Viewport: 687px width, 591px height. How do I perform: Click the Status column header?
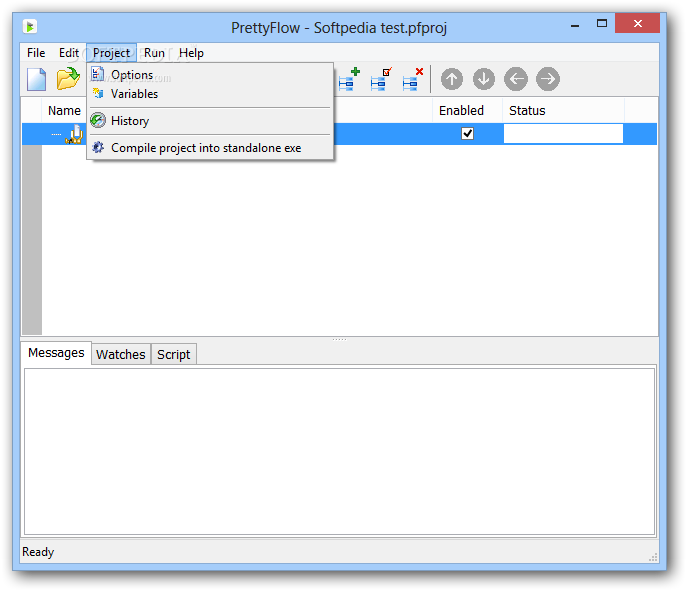563,110
